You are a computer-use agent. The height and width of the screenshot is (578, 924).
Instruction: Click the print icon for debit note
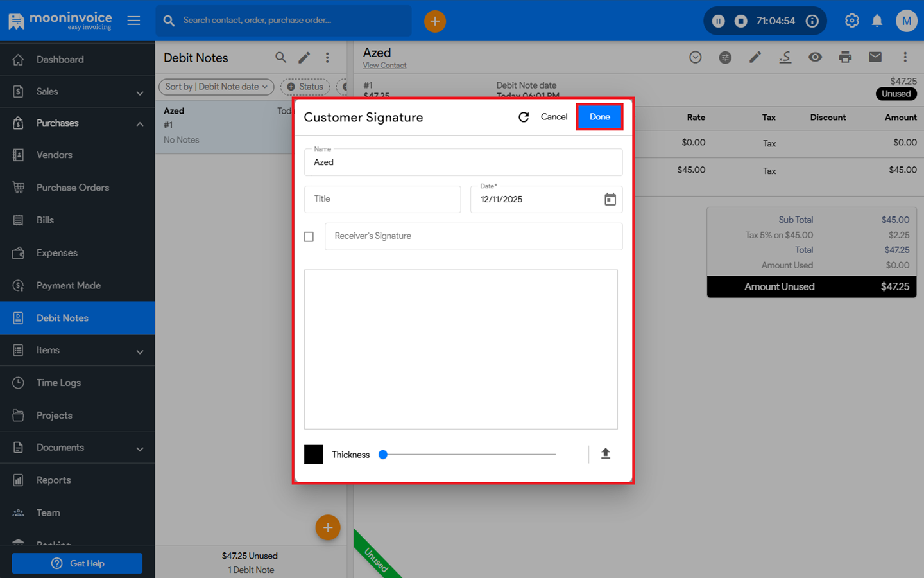click(845, 57)
